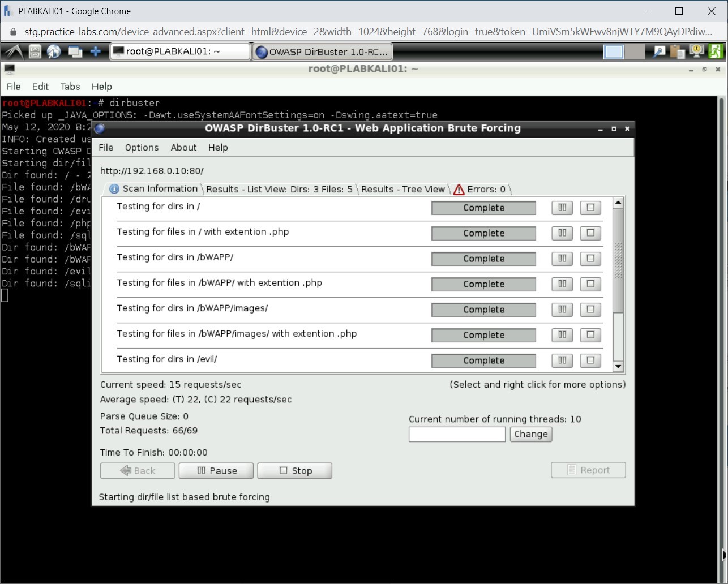This screenshot has width=728, height=584.
Task: Click the thread count input field
Action: pyautogui.click(x=457, y=435)
